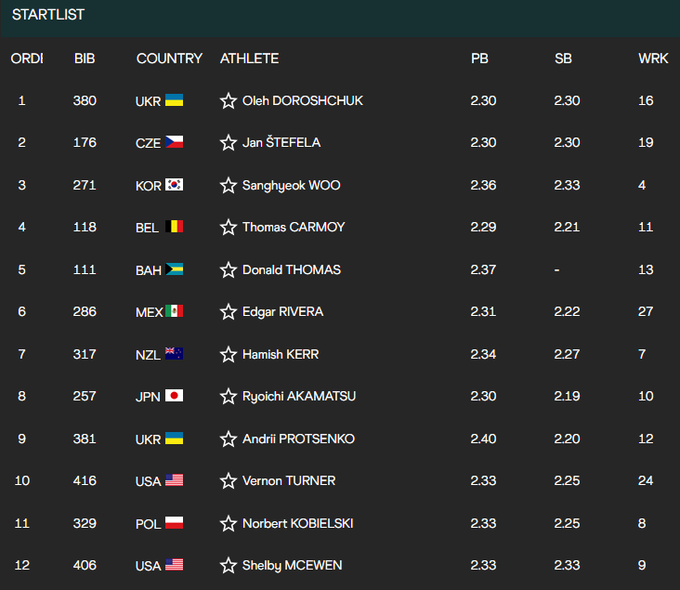Click Norbert Kobielski's star icon
680x590 pixels.
coord(229,523)
